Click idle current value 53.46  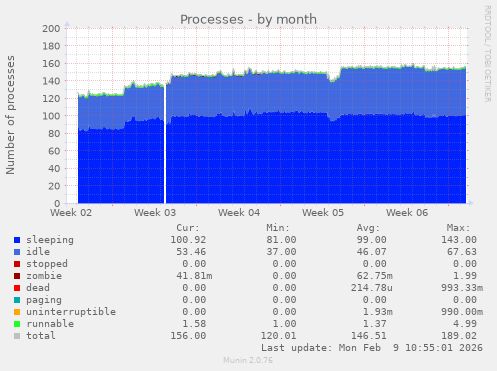[191, 252]
